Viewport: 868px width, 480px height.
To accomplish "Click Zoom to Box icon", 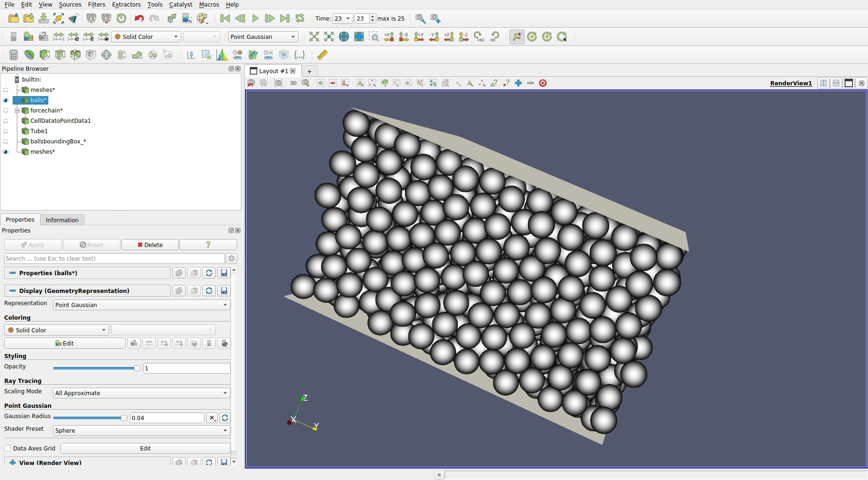I will pos(374,37).
